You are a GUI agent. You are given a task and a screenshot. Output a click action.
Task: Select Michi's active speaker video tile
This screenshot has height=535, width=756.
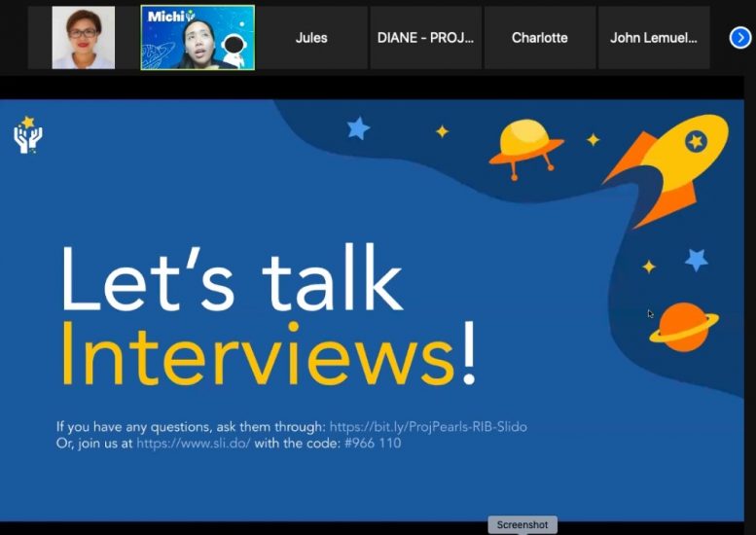[198, 38]
